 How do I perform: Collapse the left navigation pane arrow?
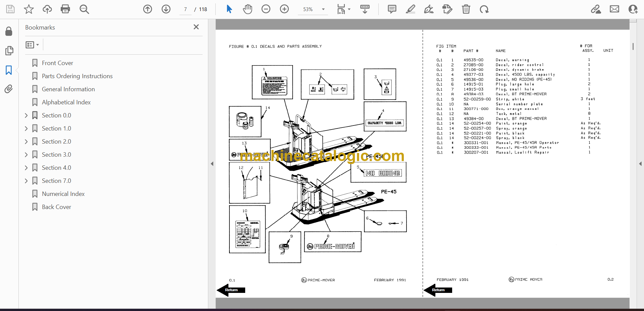click(212, 164)
